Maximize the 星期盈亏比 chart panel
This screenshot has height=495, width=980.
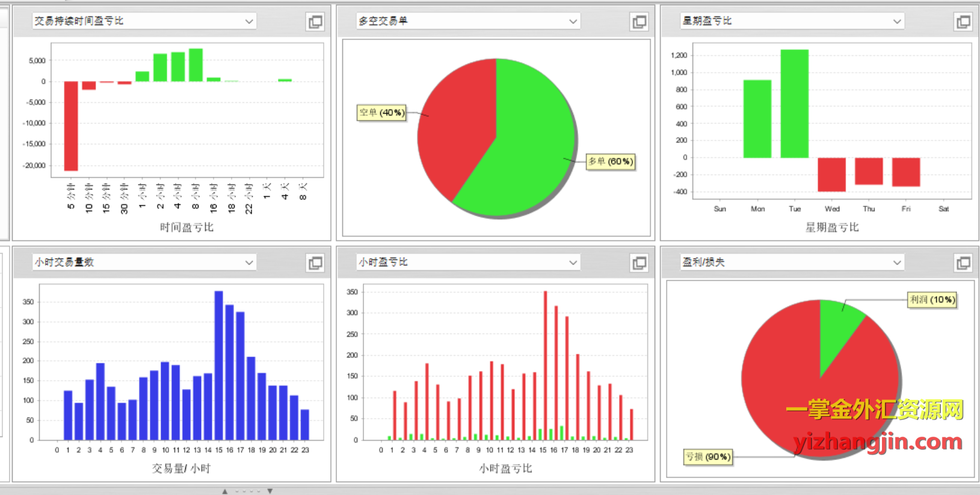coord(963,22)
